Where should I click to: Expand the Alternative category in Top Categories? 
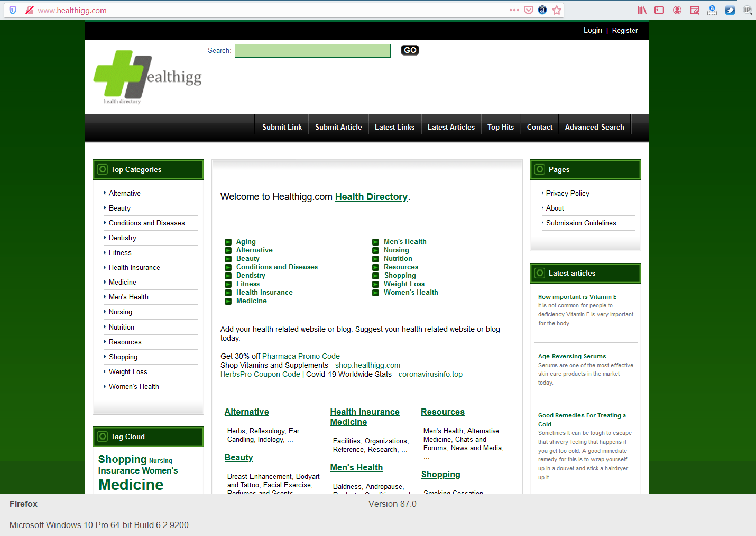pos(125,193)
